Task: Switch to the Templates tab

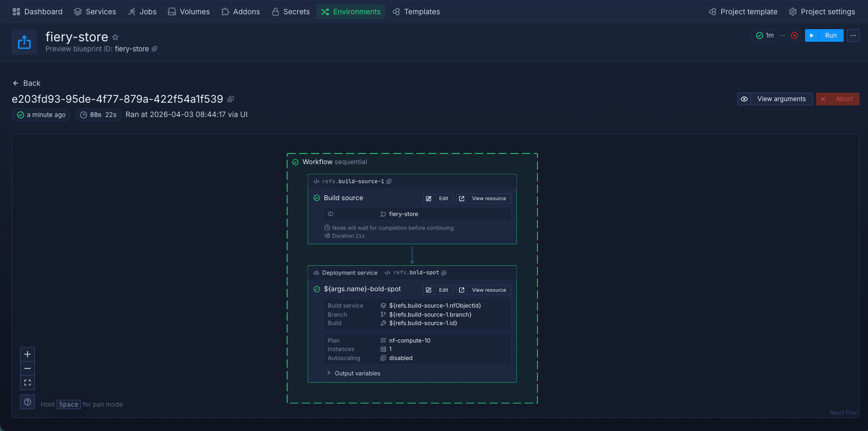Action: point(416,12)
